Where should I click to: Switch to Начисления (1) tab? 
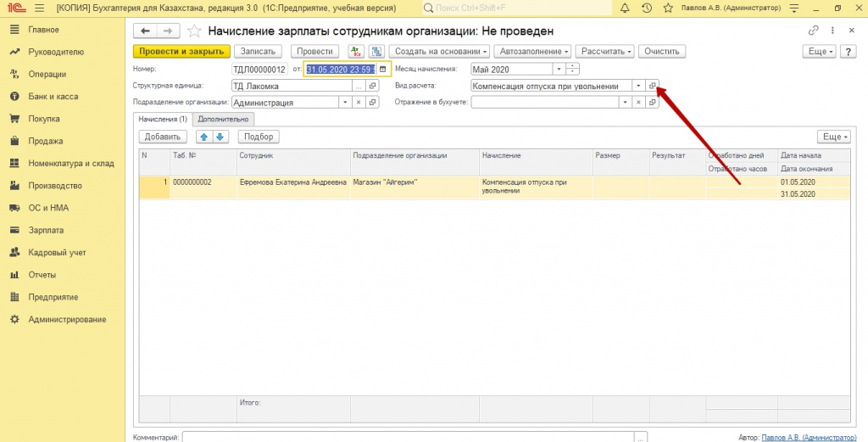(163, 119)
